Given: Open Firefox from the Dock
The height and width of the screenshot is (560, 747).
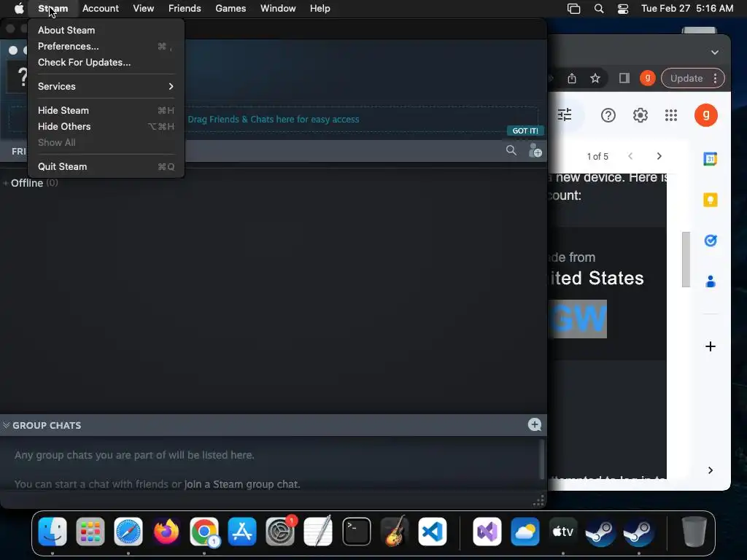Looking at the screenshot, I should point(166,532).
